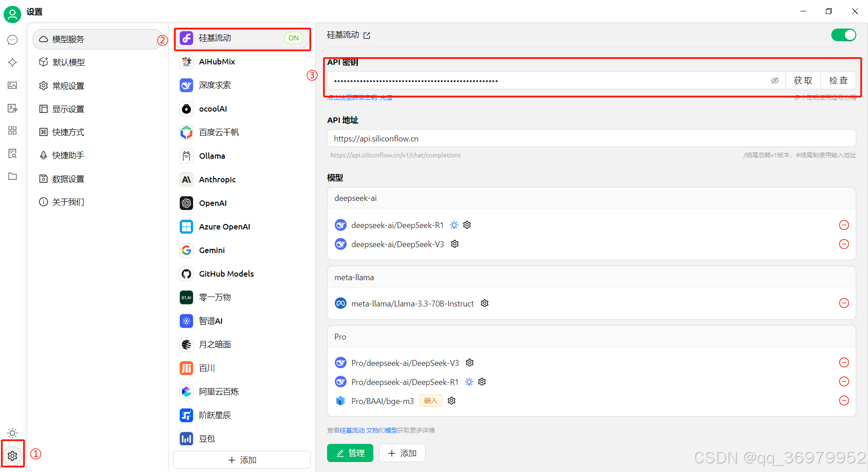
Task: Select 百度云千帆 provider
Action: click(x=242, y=132)
